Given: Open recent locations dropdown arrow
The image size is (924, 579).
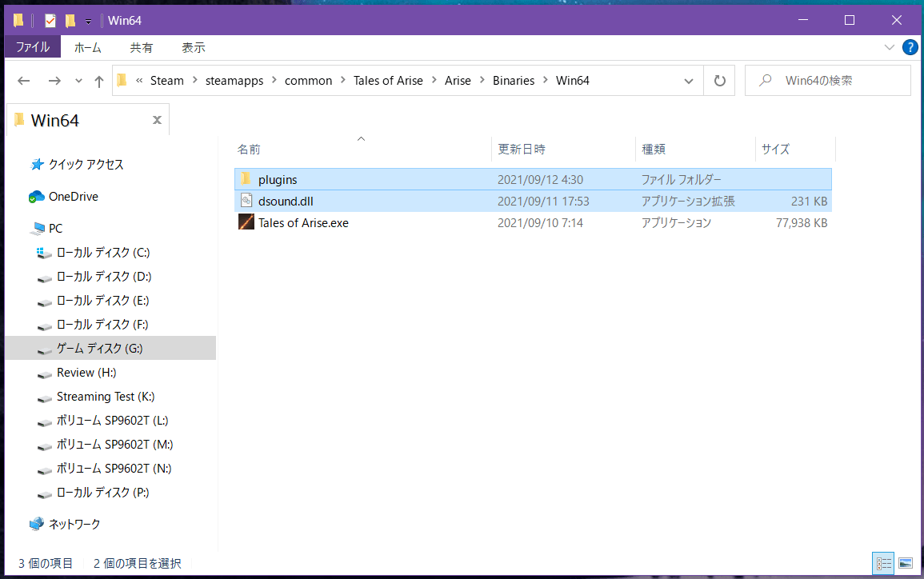Looking at the screenshot, I should pos(78,82).
